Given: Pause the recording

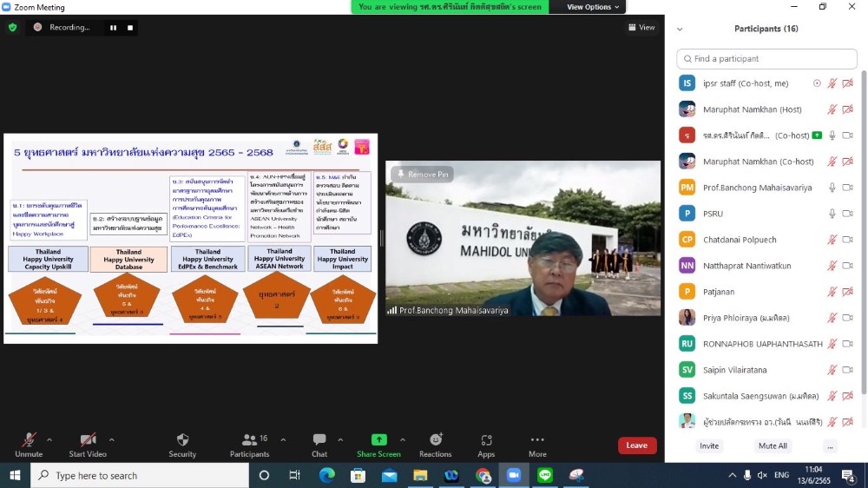Looking at the screenshot, I should [113, 28].
